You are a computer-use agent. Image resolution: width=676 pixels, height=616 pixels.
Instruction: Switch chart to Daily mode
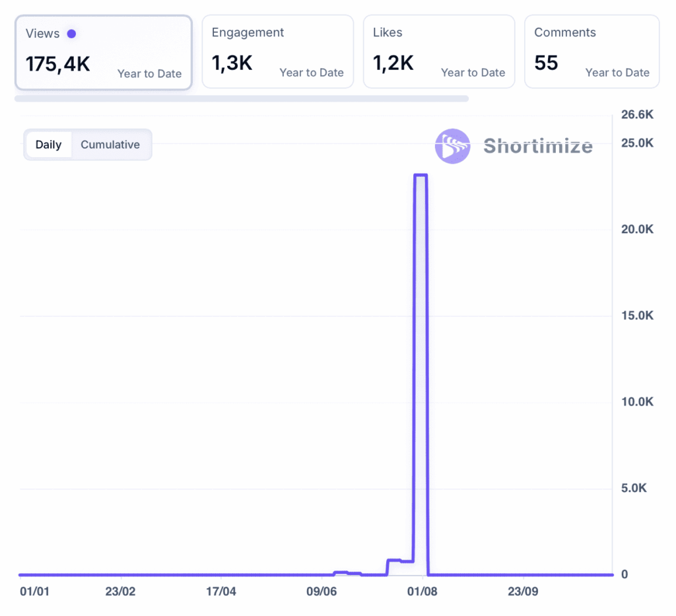click(x=48, y=145)
